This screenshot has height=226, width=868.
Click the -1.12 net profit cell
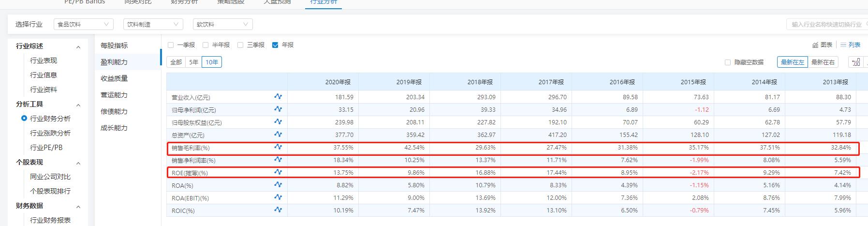(701, 110)
